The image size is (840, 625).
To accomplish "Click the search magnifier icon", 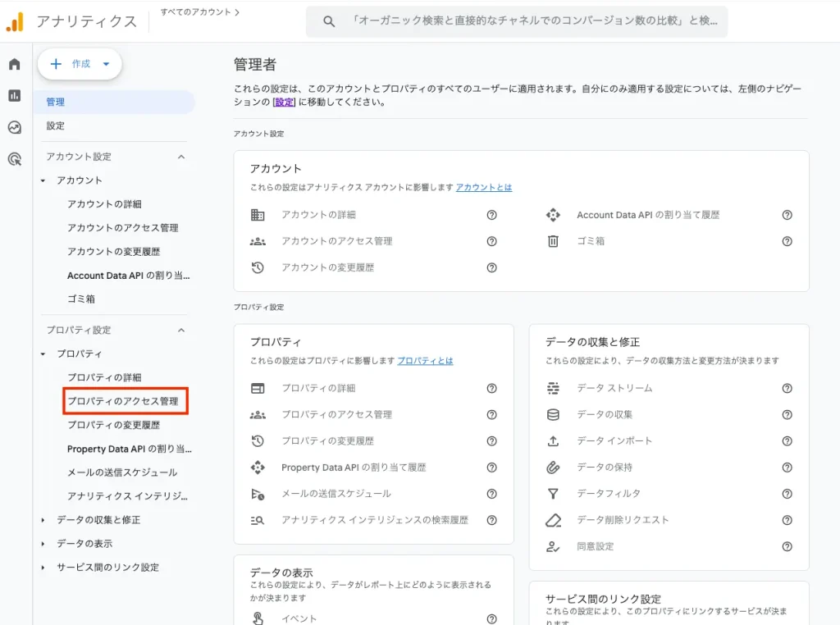I will (329, 21).
